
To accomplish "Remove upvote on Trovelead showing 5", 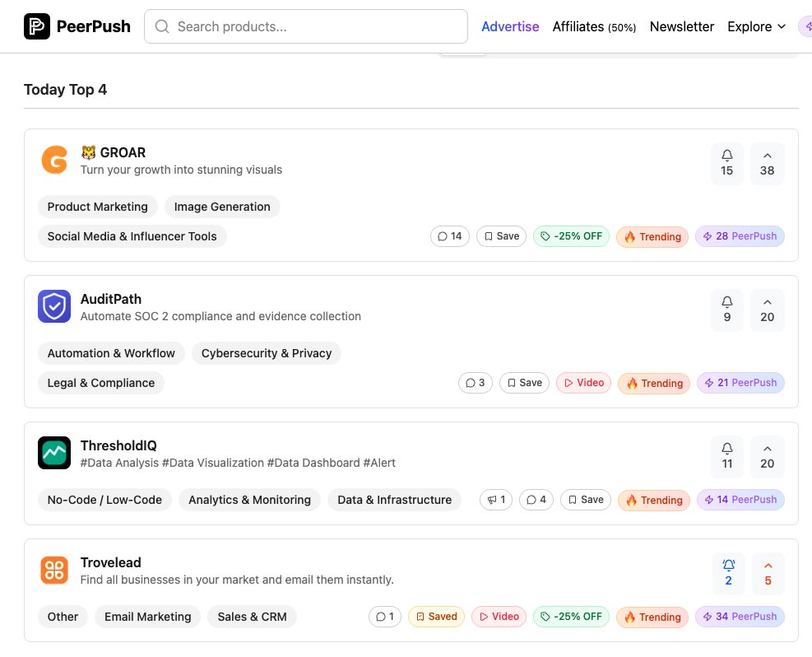I will (x=768, y=574).
